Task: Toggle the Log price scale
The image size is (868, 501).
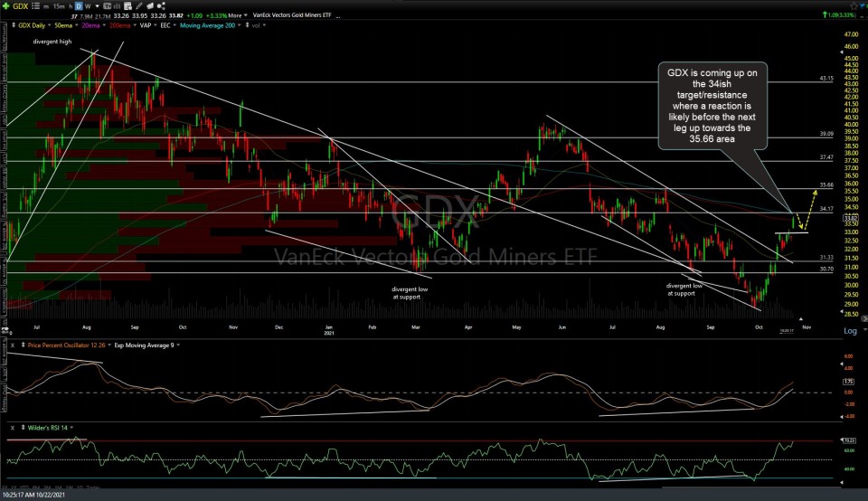Action: pos(850,331)
